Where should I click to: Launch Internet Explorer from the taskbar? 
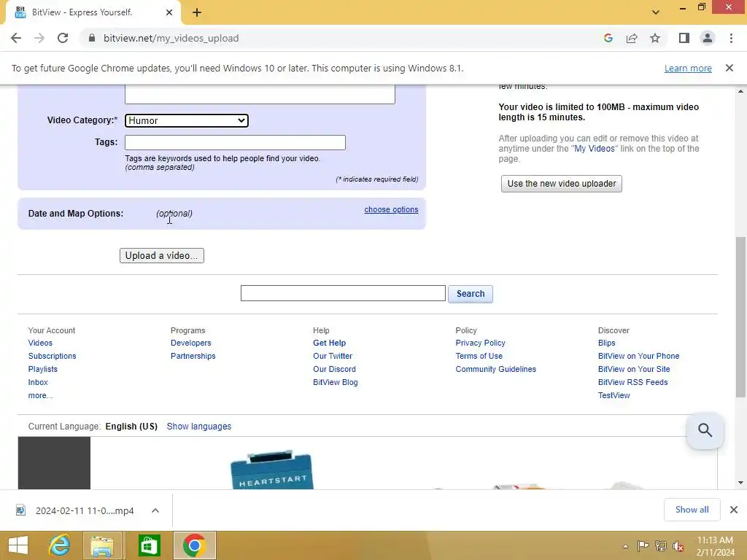click(60, 545)
